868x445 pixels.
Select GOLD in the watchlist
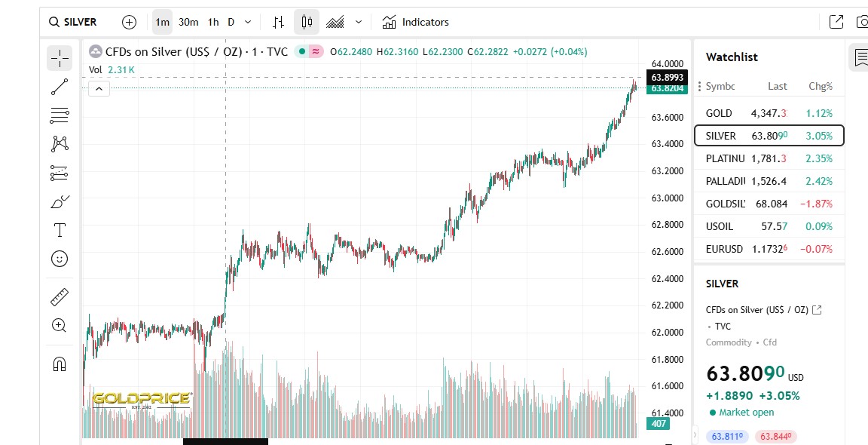[769, 113]
